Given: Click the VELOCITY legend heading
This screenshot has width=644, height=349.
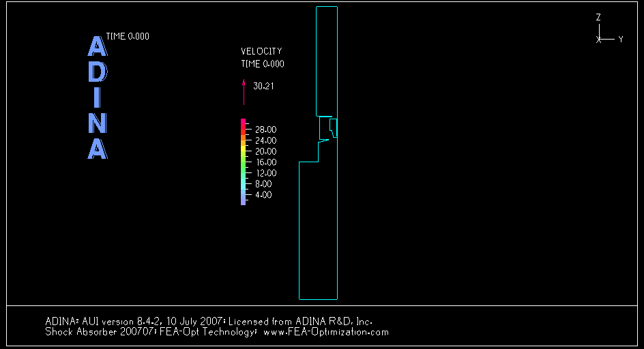Looking at the screenshot, I should [261, 51].
